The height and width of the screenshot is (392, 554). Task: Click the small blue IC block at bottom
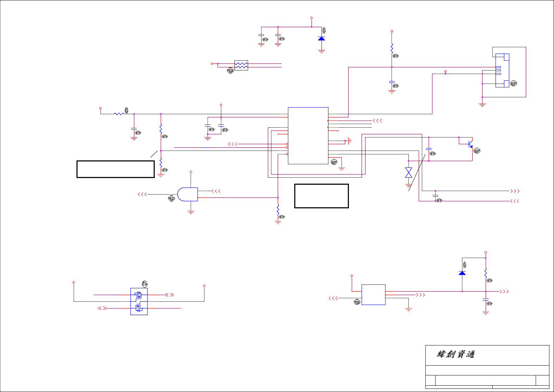pos(374,295)
